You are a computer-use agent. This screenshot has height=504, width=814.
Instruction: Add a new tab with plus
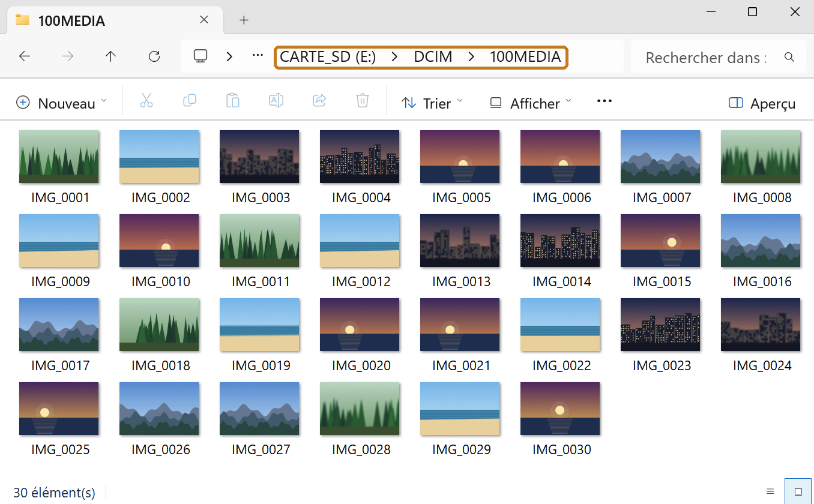click(244, 20)
